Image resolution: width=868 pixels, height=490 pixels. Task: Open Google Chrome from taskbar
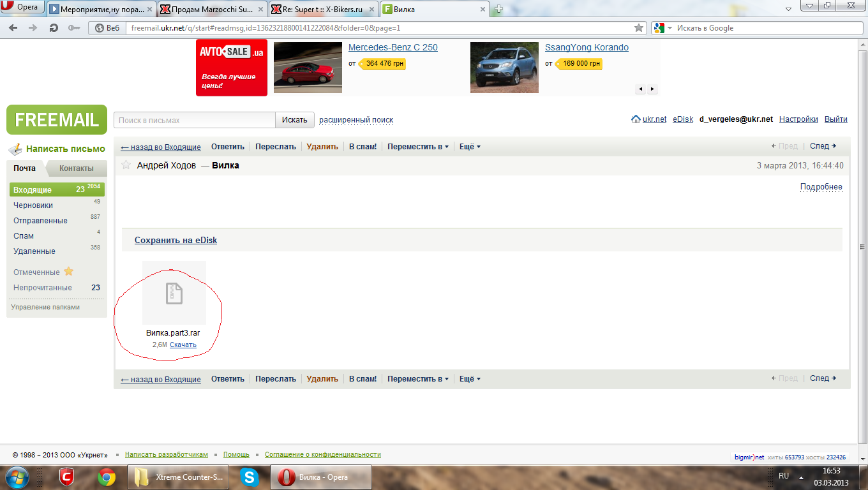[x=107, y=477]
